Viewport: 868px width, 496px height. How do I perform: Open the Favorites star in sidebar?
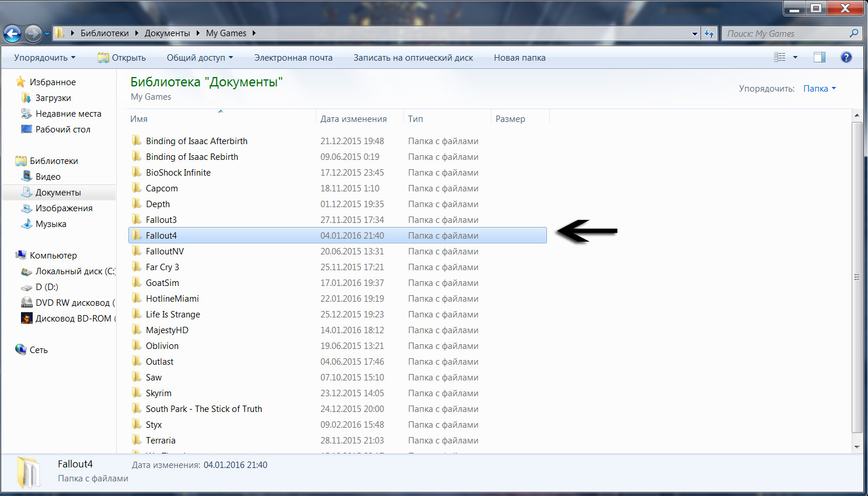[x=20, y=82]
